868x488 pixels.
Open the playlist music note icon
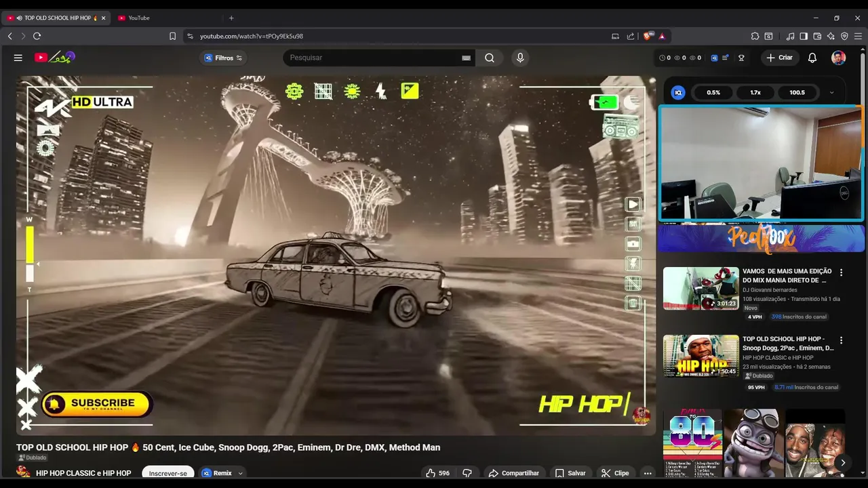tap(790, 36)
